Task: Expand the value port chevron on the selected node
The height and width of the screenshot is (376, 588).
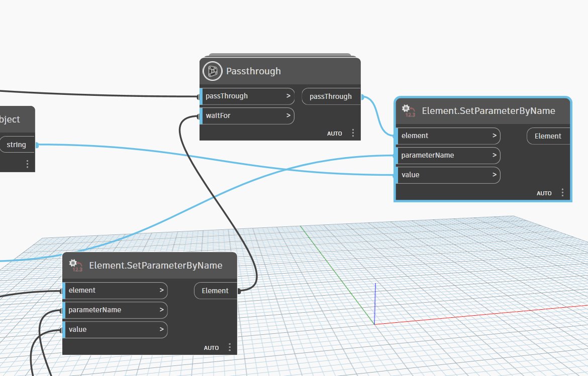Action: (494, 175)
